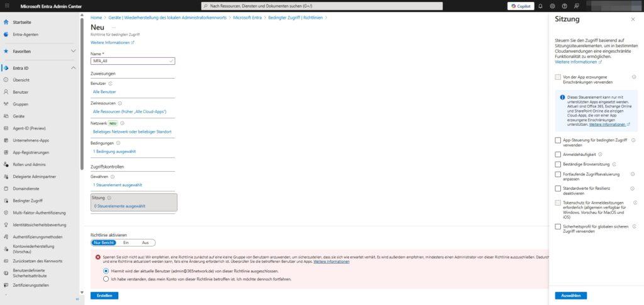Open the Alle Benutzer assignment link
Image resolution: width=644 pixels, height=305 pixels.
click(104, 92)
